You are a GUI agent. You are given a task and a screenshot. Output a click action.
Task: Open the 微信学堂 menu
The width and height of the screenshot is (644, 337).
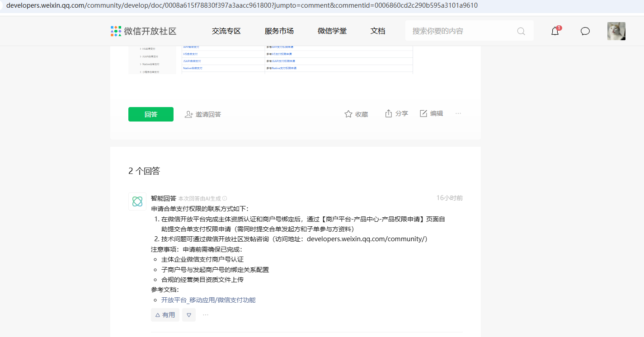pyautogui.click(x=332, y=31)
